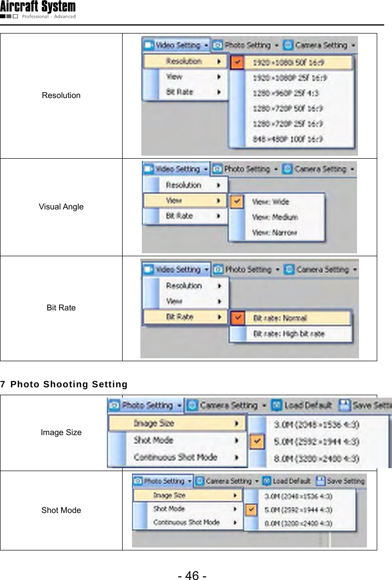Viewport: 392px width, 580px height.
Task: Click Camera Setting icon in Resolution row screenshot
Action: tap(288, 45)
